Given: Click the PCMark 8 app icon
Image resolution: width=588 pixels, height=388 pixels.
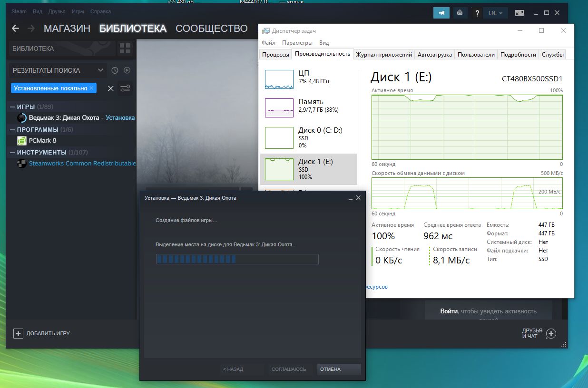Looking at the screenshot, I should coord(22,140).
